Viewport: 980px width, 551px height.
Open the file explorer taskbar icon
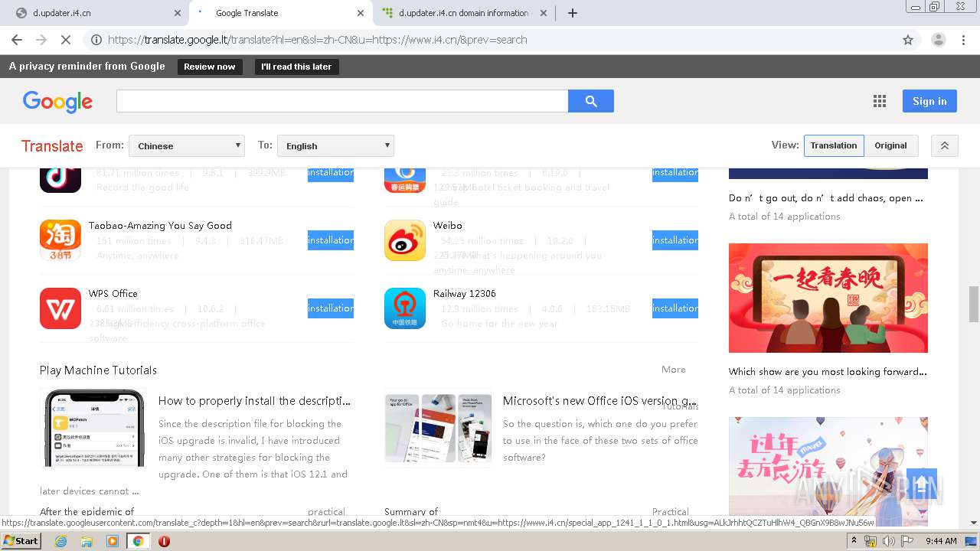click(87, 541)
